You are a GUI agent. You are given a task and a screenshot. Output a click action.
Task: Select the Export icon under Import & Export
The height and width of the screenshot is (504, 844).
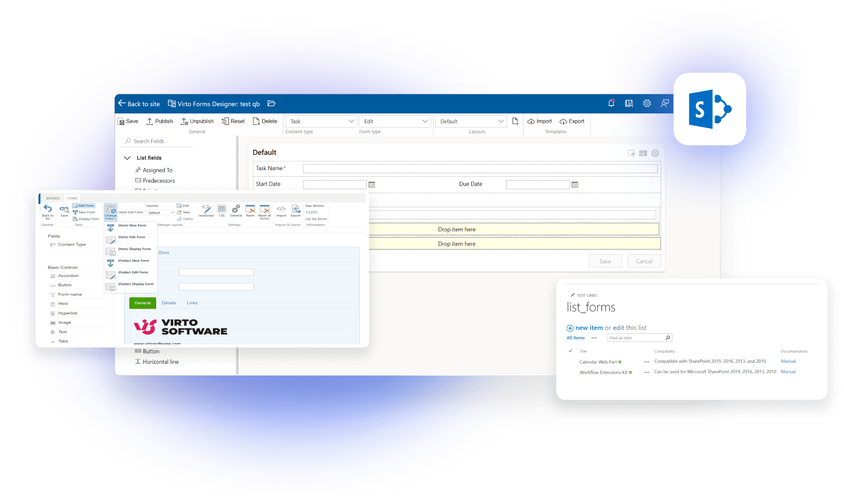click(296, 210)
